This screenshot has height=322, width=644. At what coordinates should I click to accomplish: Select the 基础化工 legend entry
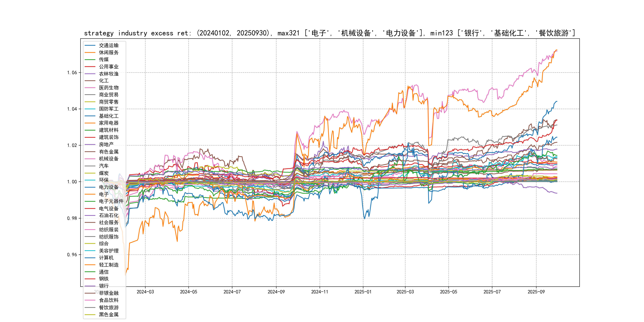click(109, 116)
